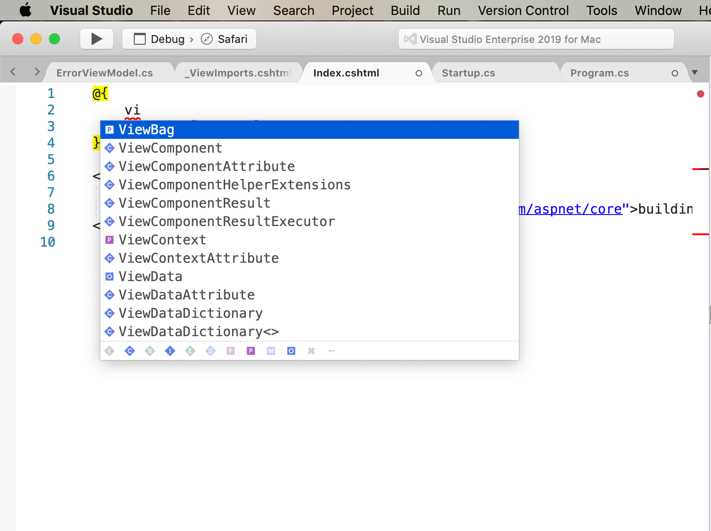Open the document tabs overflow dropdown arrow
The width and height of the screenshot is (711, 531).
(695, 73)
